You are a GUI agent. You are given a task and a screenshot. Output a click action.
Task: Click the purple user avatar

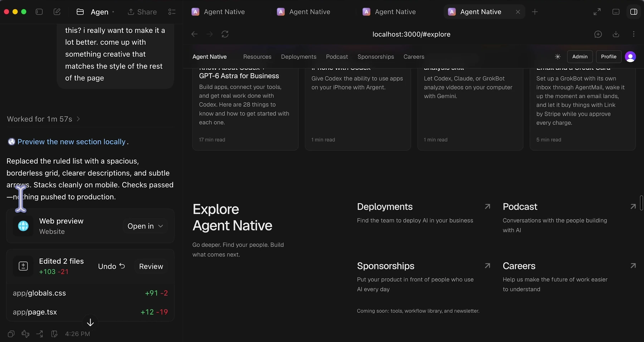[x=630, y=57]
